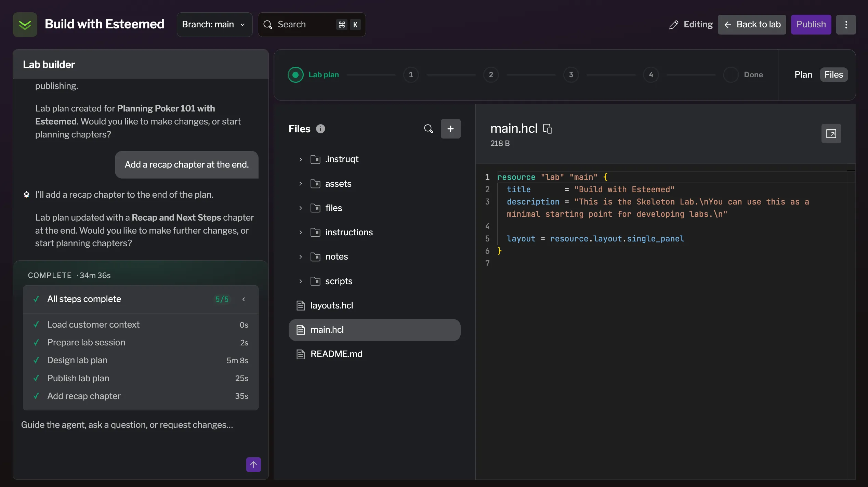
Task: Switch to the Plan tab
Action: [x=803, y=75]
